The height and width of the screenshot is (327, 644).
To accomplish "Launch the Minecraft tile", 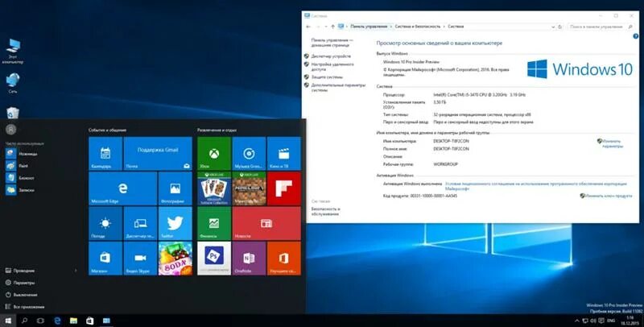I will [249, 188].
